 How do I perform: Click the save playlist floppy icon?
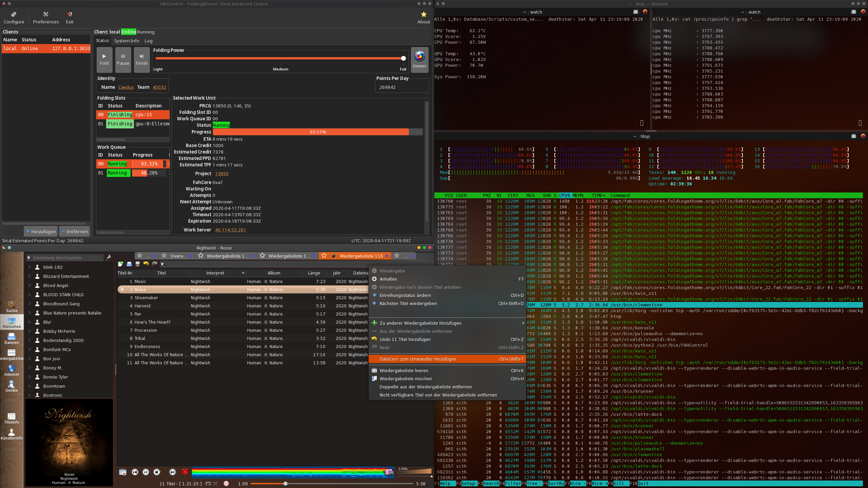[x=138, y=264]
